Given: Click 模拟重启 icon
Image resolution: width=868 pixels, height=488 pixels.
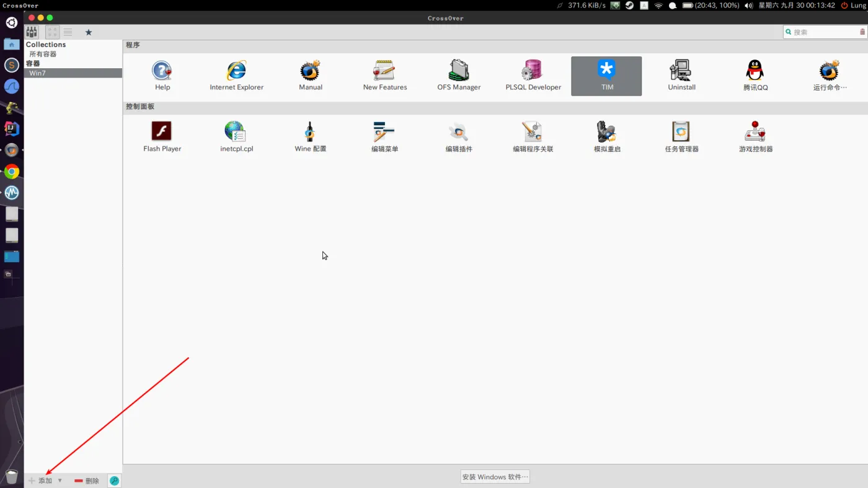Looking at the screenshot, I should 607,136.
